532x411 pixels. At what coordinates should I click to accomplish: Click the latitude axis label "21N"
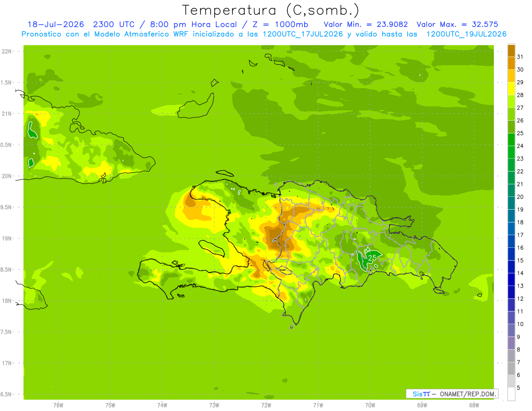pyautogui.click(x=7, y=114)
